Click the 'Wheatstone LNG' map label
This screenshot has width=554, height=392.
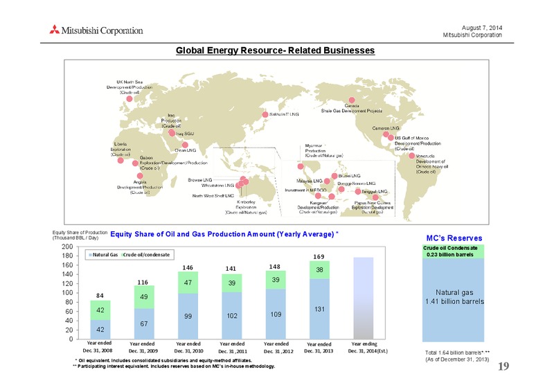click(x=217, y=185)
